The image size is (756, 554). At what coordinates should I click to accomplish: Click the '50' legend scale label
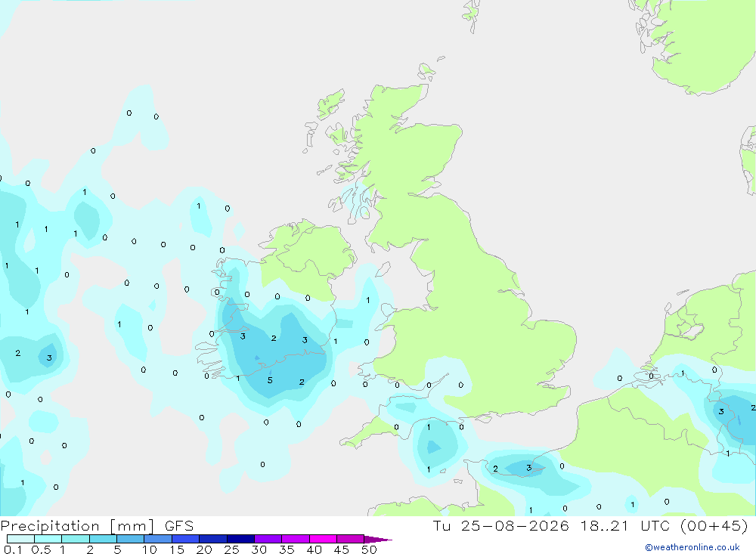pos(370,549)
